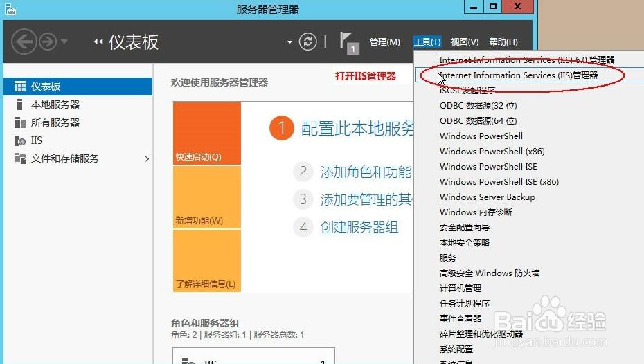Image resolution: width=644 pixels, height=364 pixels.
Task: Open dropdown arrow left of refresh
Action: [x=289, y=42]
